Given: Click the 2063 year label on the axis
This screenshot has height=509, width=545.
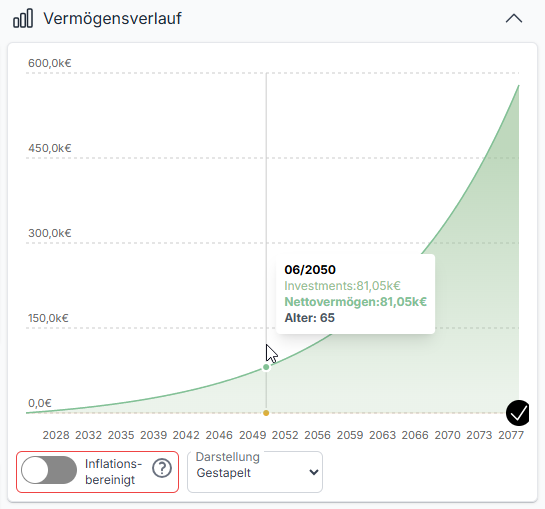Looking at the screenshot, I should (x=382, y=435).
